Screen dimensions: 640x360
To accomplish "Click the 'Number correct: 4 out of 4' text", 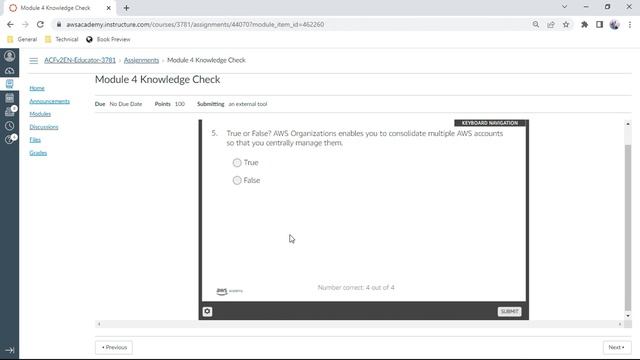I will tap(356, 288).
